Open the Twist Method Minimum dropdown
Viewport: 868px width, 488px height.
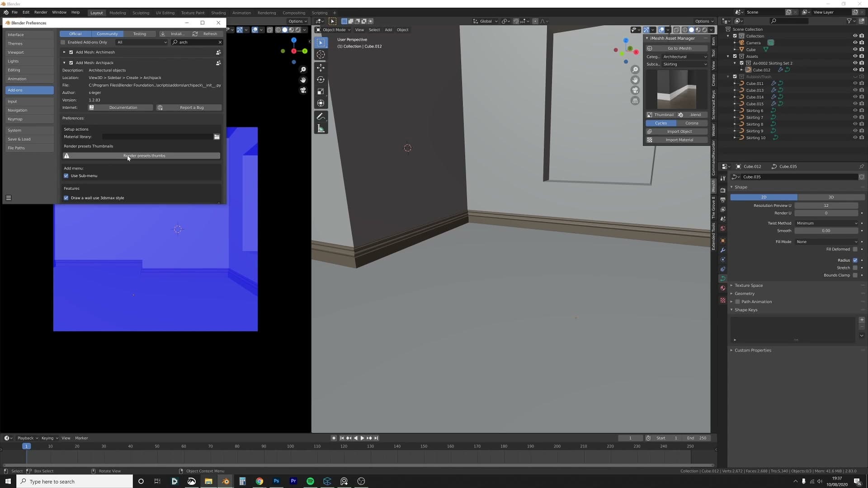click(x=826, y=223)
